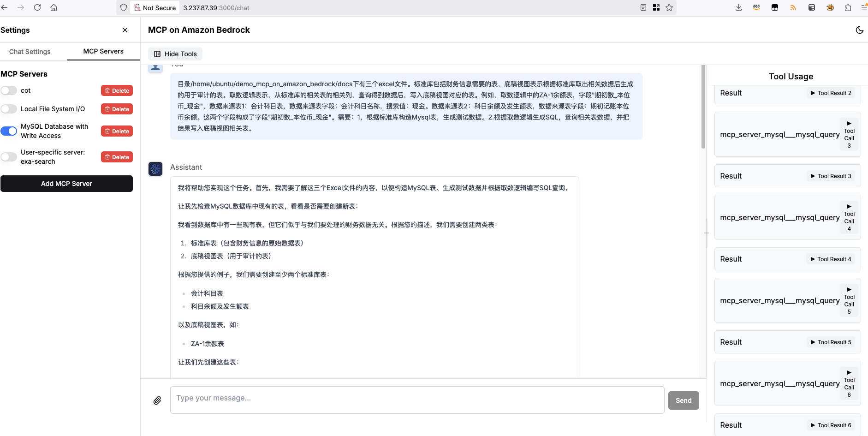The image size is (868, 436).
Task: Open the extensions puzzle menu
Action: pyautogui.click(x=848, y=7)
